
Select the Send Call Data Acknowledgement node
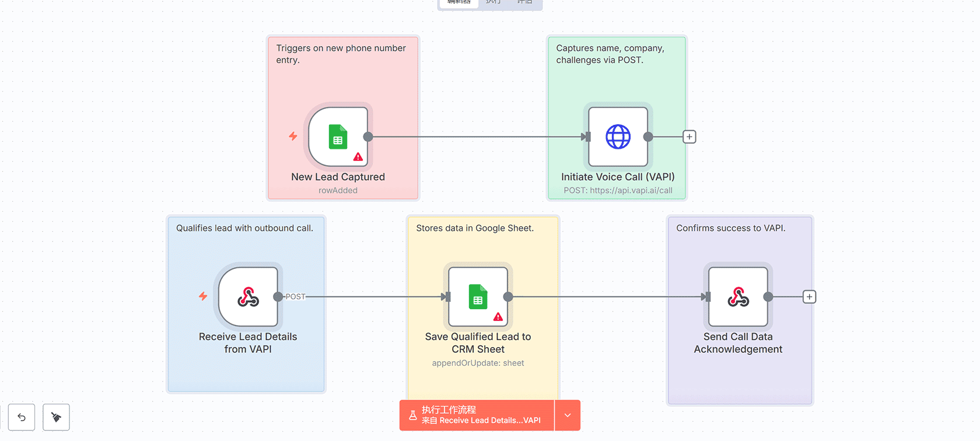tap(738, 297)
